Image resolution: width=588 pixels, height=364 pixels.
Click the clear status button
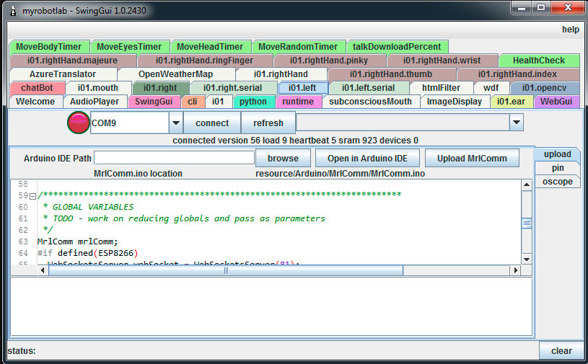pos(561,351)
